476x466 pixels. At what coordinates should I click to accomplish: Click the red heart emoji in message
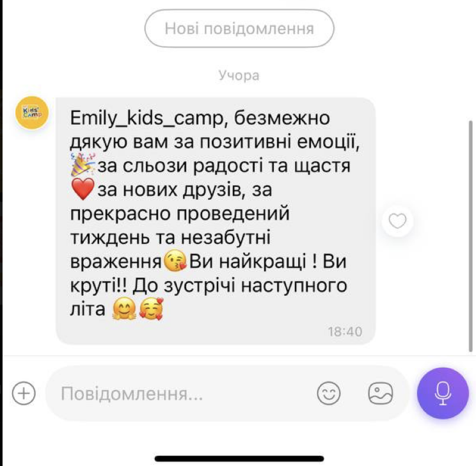(x=83, y=189)
